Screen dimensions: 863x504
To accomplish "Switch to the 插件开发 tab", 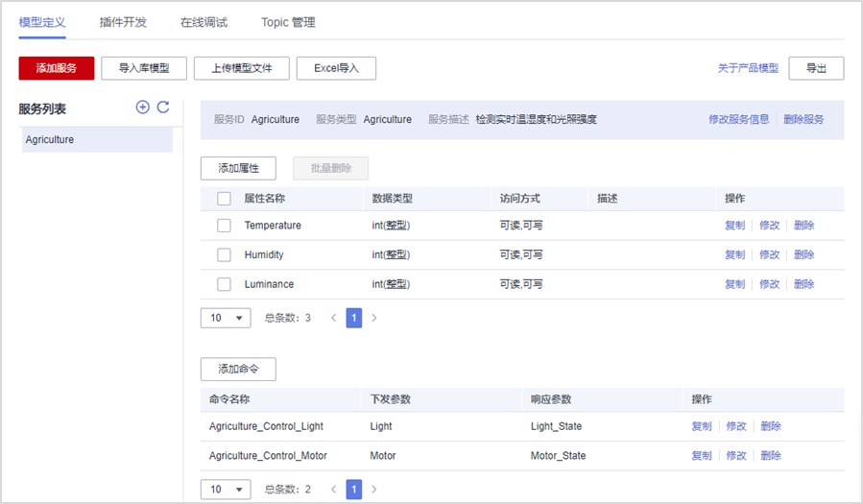I will (x=123, y=22).
